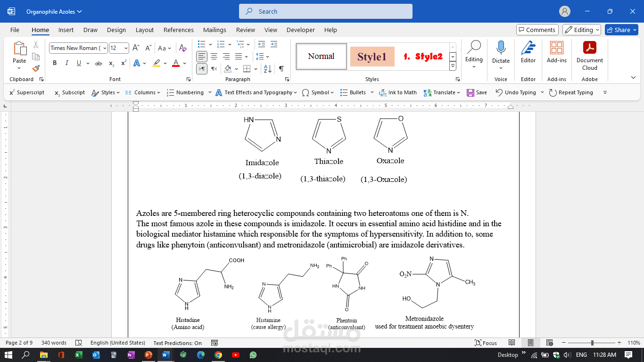
Task: Open the Comments pane
Action: click(537, 30)
